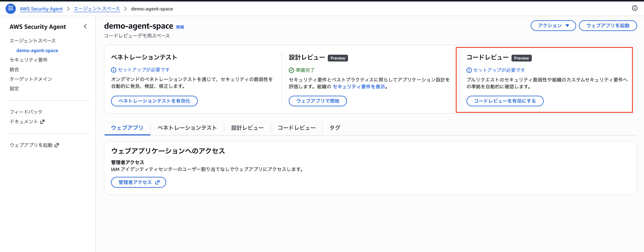Open the セキュリティ要件を表示 link

coord(358,87)
